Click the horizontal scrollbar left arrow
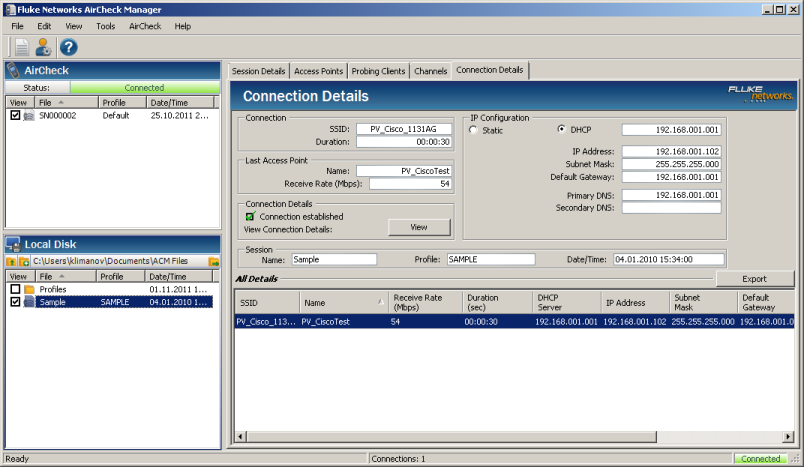The width and height of the screenshot is (804, 467). pos(240,437)
